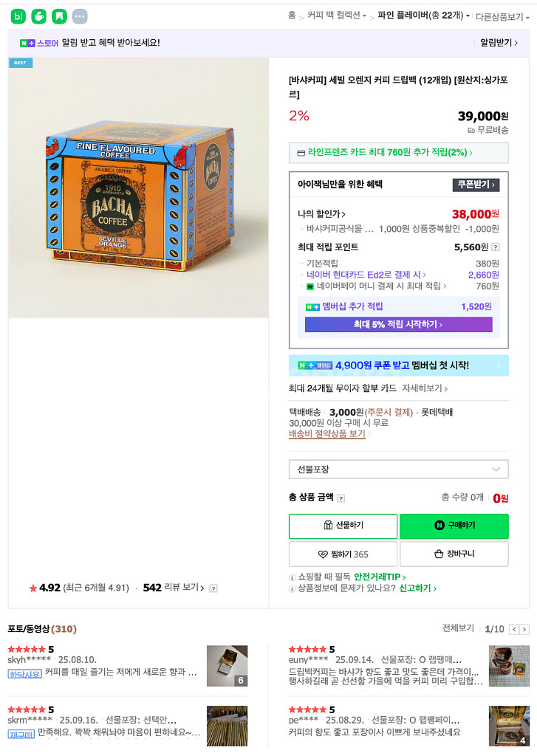Click the Keep bookmark share icon
The width and height of the screenshot is (537, 756).
tap(59, 16)
